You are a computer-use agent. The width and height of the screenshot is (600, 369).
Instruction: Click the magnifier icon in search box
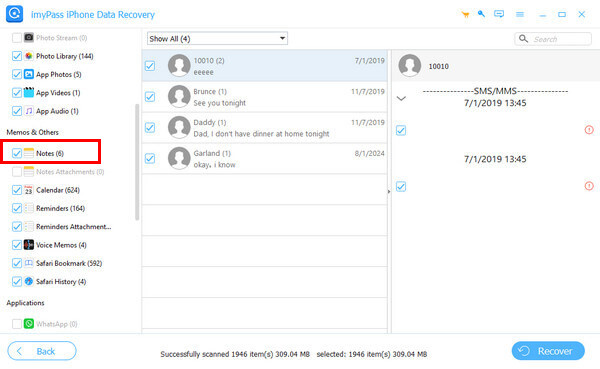pyautogui.click(x=523, y=39)
